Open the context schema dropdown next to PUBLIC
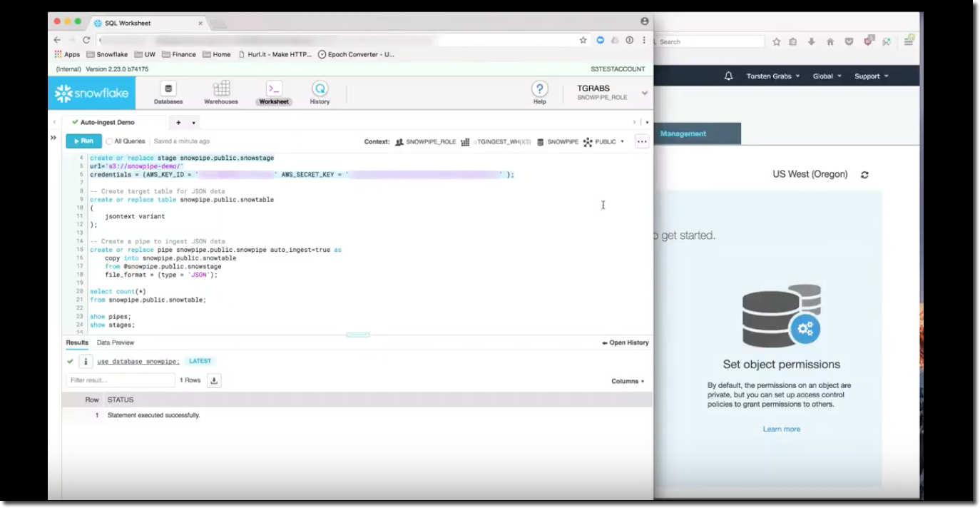The height and width of the screenshot is (508, 980). point(622,141)
